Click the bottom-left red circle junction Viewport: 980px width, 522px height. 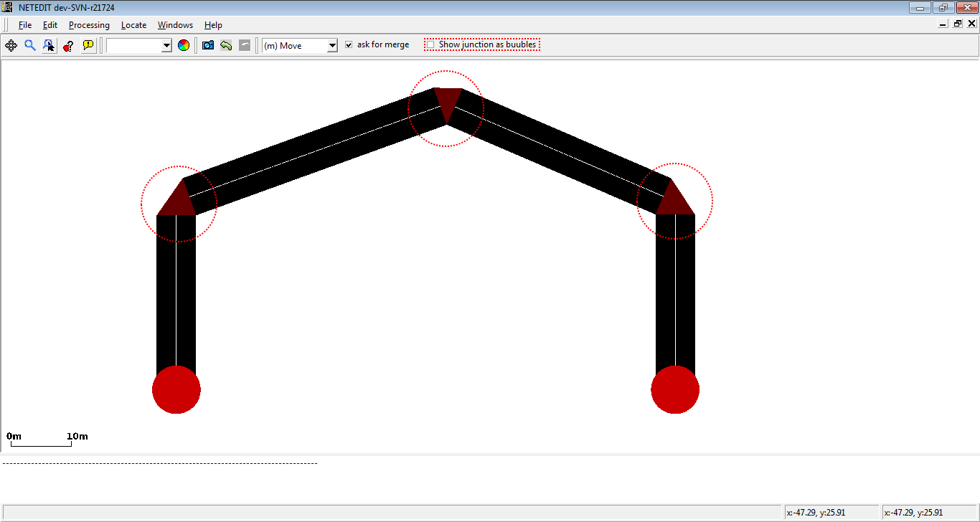click(176, 389)
